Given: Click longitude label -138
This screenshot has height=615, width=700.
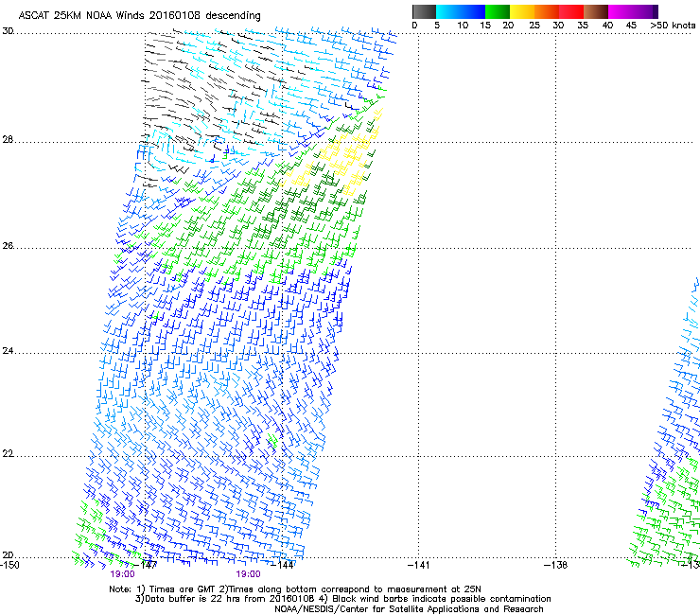Looking at the screenshot, I should [556, 565].
